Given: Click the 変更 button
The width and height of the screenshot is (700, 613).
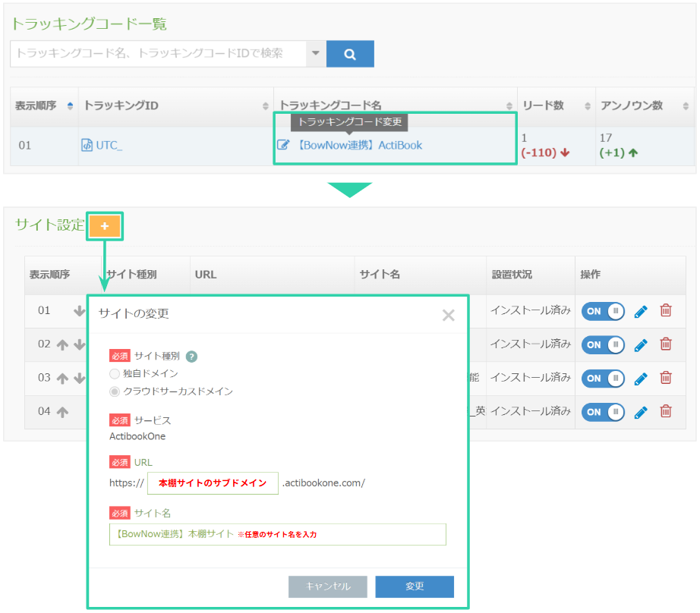Looking at the screenshot, I should tap(415, 586).
